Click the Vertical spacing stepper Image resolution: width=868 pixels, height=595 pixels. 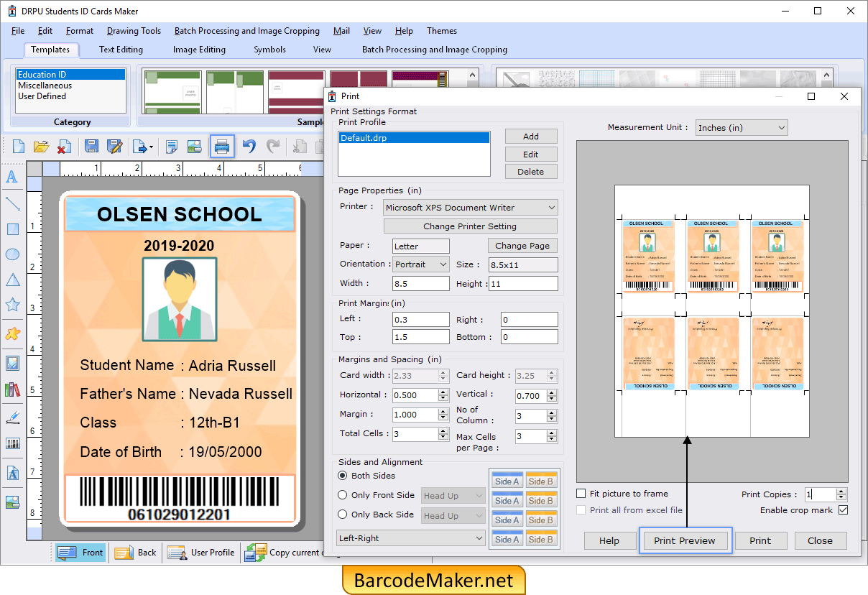coord(552,396)
